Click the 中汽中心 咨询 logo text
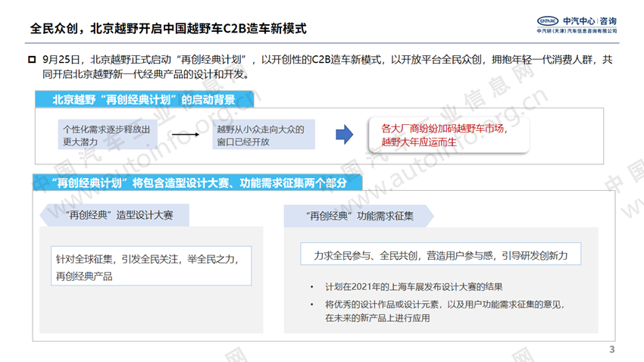Viewport: 644px width, 362px height. [x=589, y=21]
